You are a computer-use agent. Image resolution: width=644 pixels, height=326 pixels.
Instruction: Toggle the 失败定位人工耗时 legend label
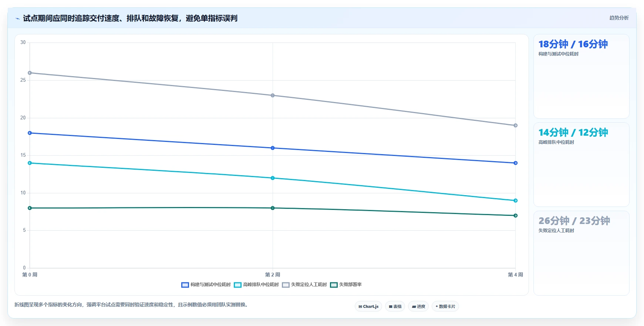click(309, 285)
